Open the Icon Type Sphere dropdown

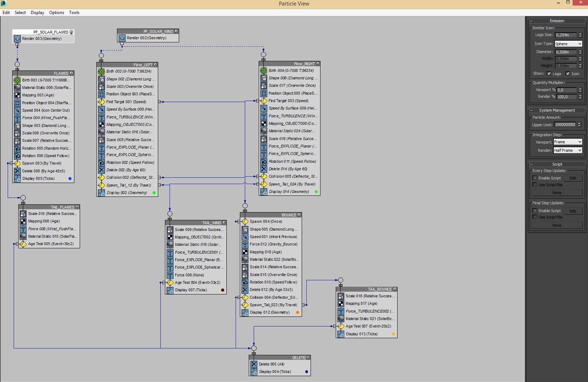tap(568, 44)
